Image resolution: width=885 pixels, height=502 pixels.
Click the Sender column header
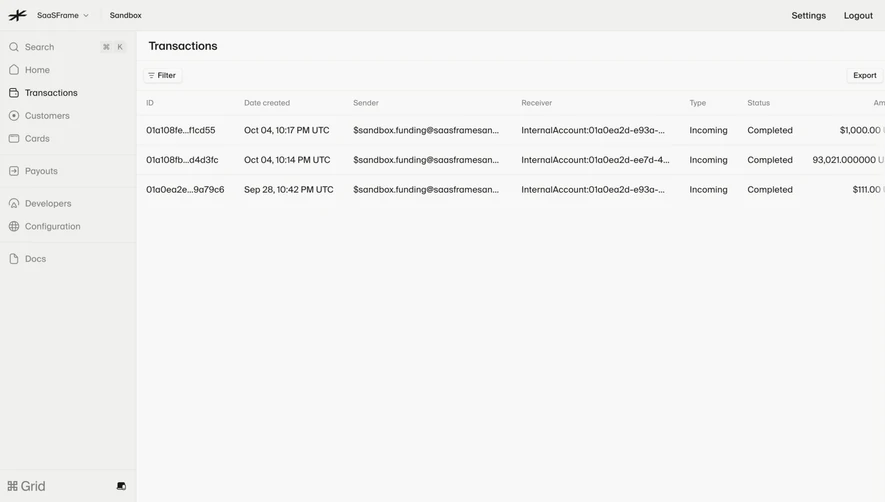[x=366, y=103]
